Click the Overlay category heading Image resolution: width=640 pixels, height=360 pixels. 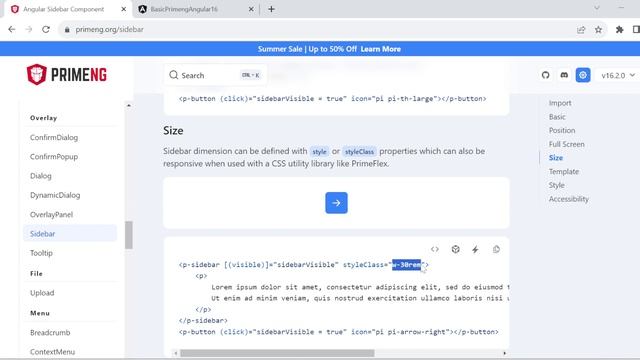coord(43,118)
